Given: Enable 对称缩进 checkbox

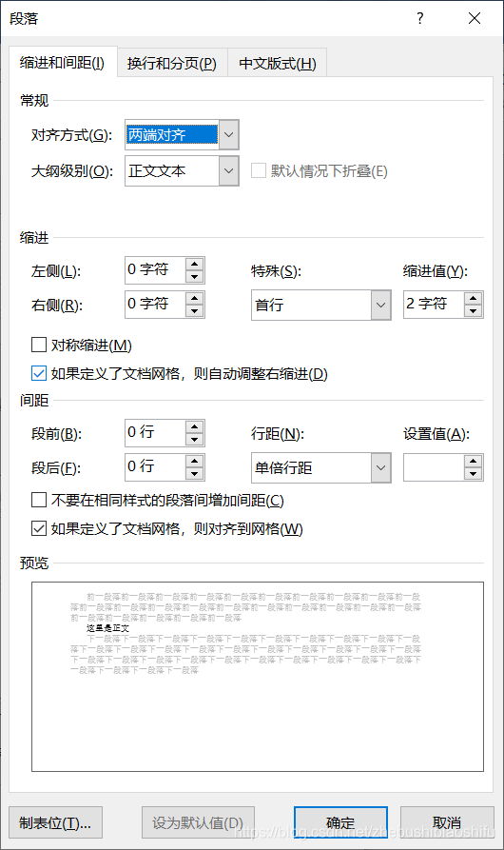Looking at the screenshot, I should 39,345.
